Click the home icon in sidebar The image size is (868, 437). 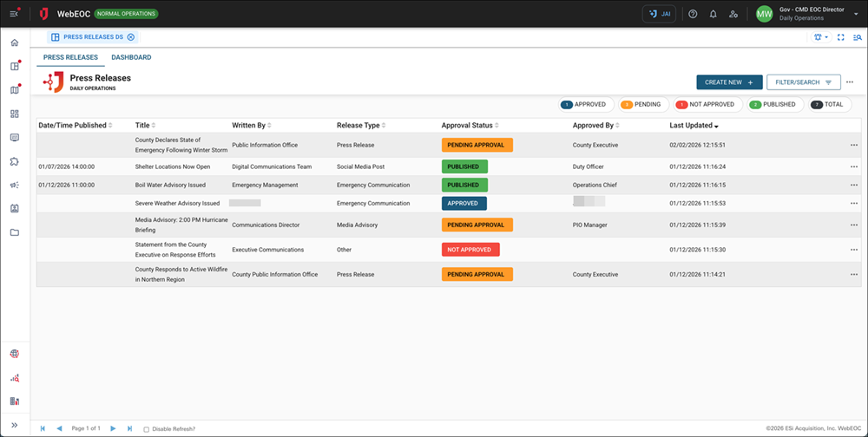coord(15,42)
